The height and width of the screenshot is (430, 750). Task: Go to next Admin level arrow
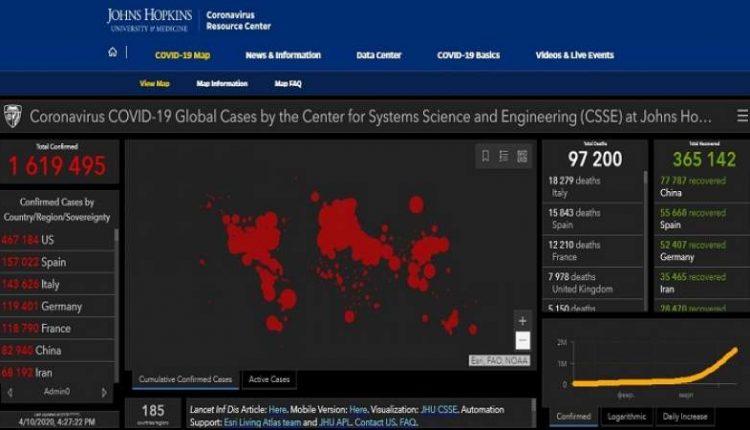(104, 393)
